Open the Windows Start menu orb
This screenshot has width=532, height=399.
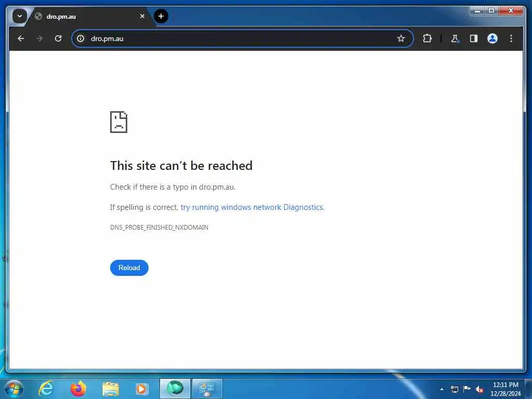coord(14,389)
